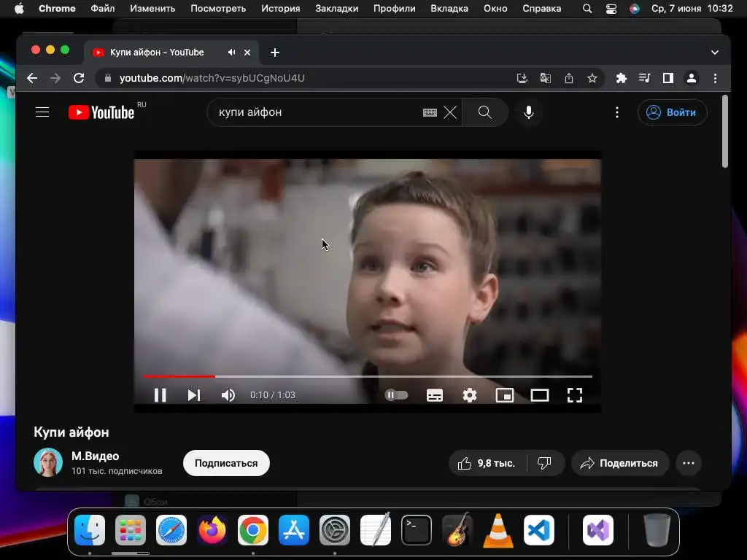Submit search with magnifier button
This screenshot has width=747, height=560.
(484, 112)
